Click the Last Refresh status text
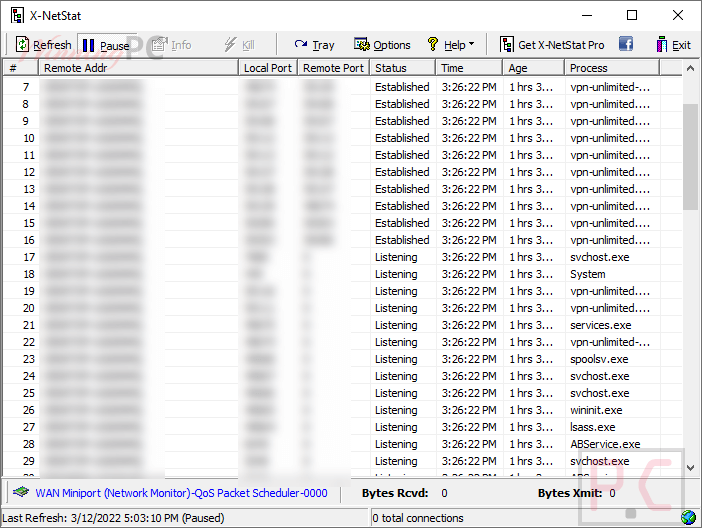Screen dimensions: 702x528 click(113, 518)
